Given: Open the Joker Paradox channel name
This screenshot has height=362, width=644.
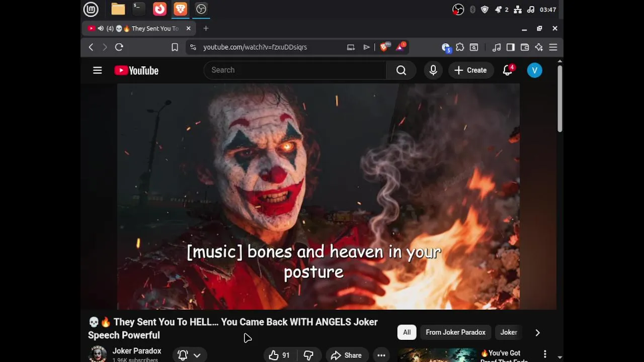Looking at the screenshot, I should coord(137,351).
